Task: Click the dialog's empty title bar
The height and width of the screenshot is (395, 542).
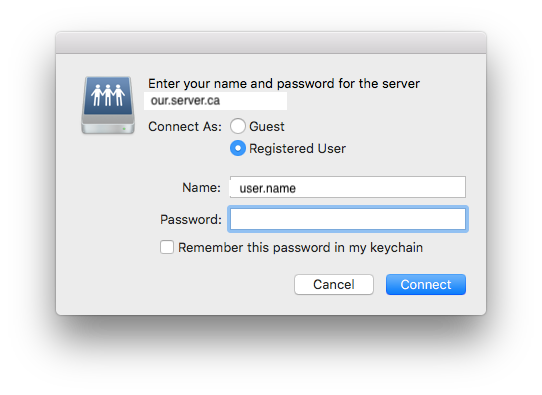Action: tap(271, 43)
